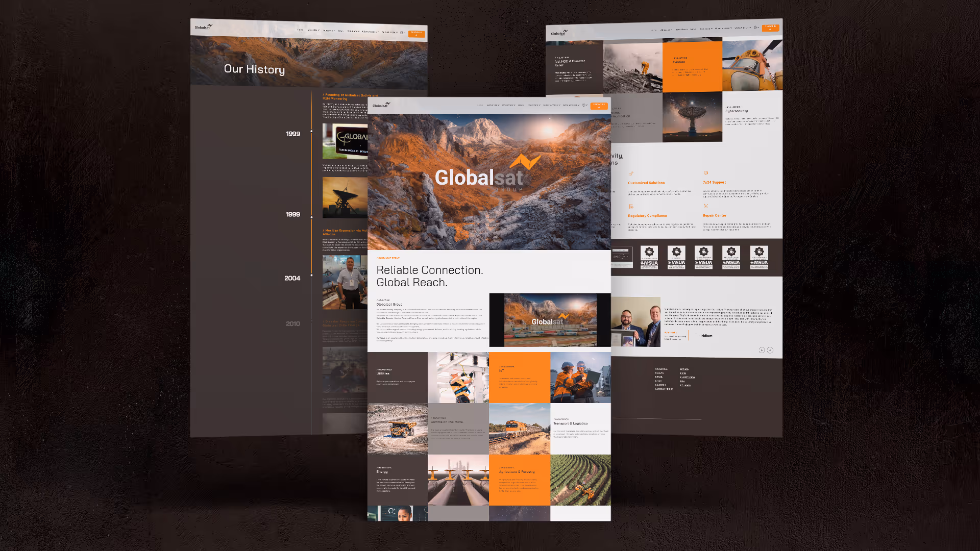Click the 7x24 Support icon on the right page

[x=706, y=173]
